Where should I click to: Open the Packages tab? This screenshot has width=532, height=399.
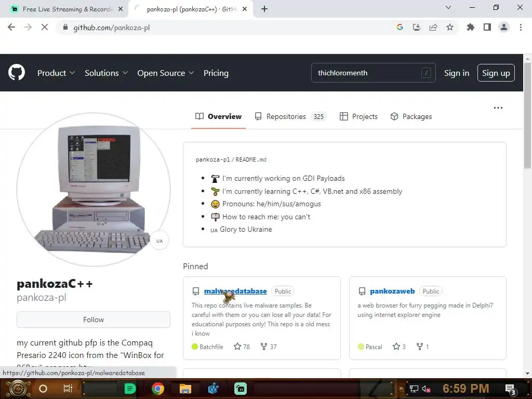(x=411, y=116)
